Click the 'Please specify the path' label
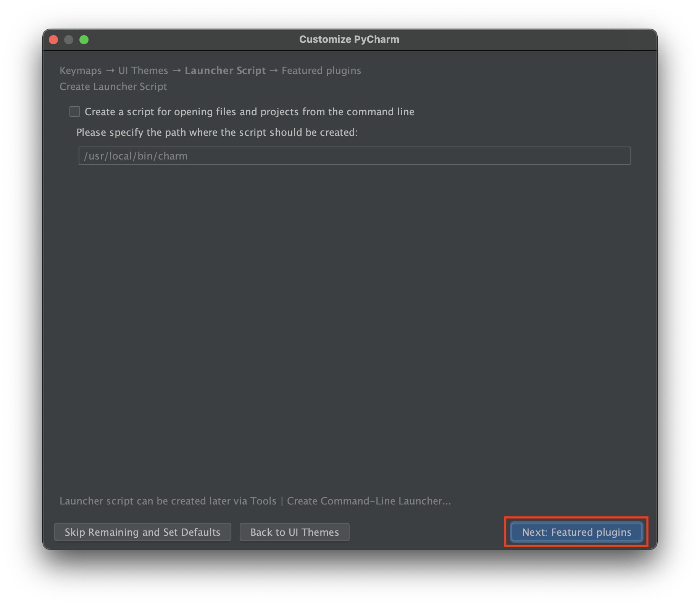Image resolution: width=700 pixels, height=606 pixels. coord(217,132)
